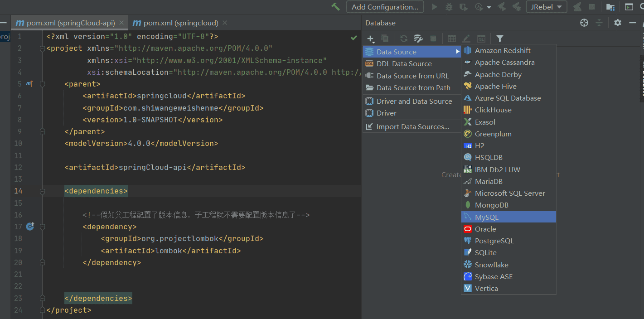The height and width of the screenshot is (319, 644).
Task: Expand the profiler run dropdown arrow
Action: [489, 7]
